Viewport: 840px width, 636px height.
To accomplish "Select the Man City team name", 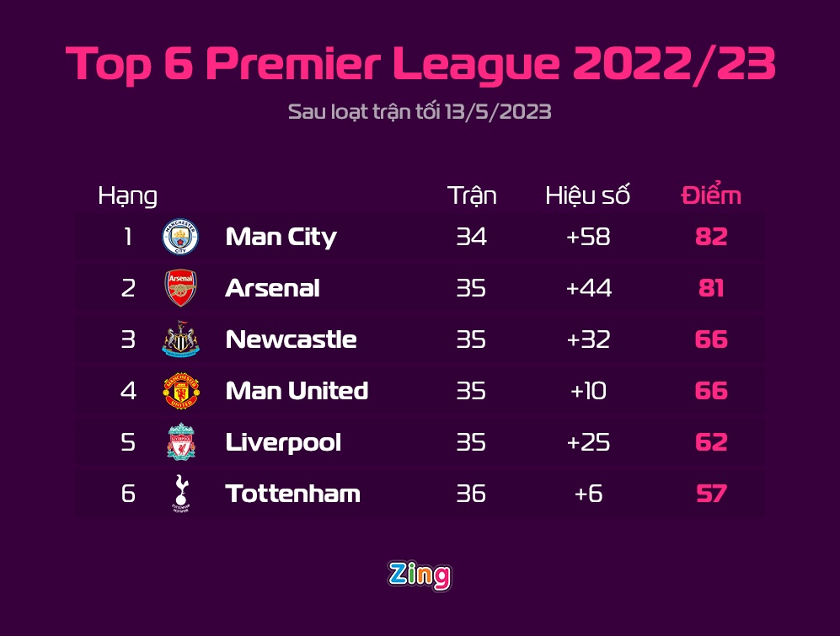I will click(x=281, y=238).
